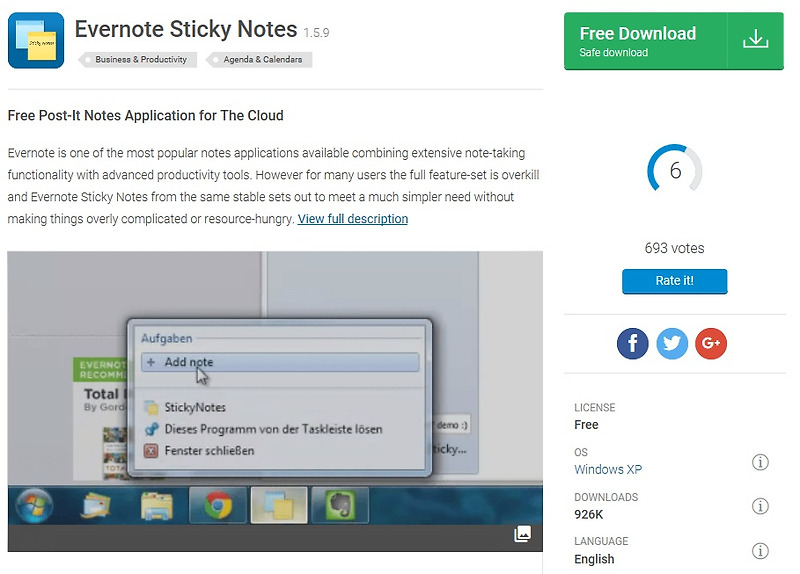Open the View full description link
800x574 pixels.
pos(353,219)
